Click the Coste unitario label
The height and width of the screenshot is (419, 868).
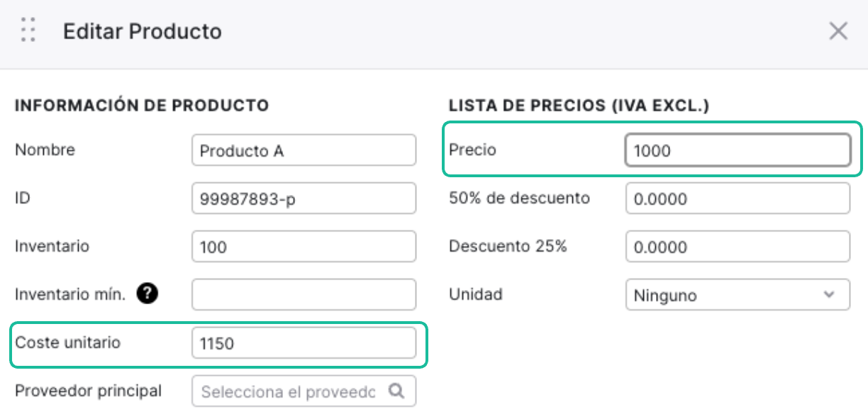[x=68, y=342]
